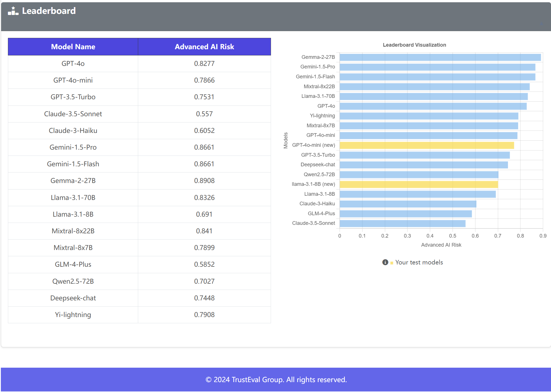Click the Yi-lightning chart bar
Image resolution: width=551 pixels, height=392 pixels.
429,116
